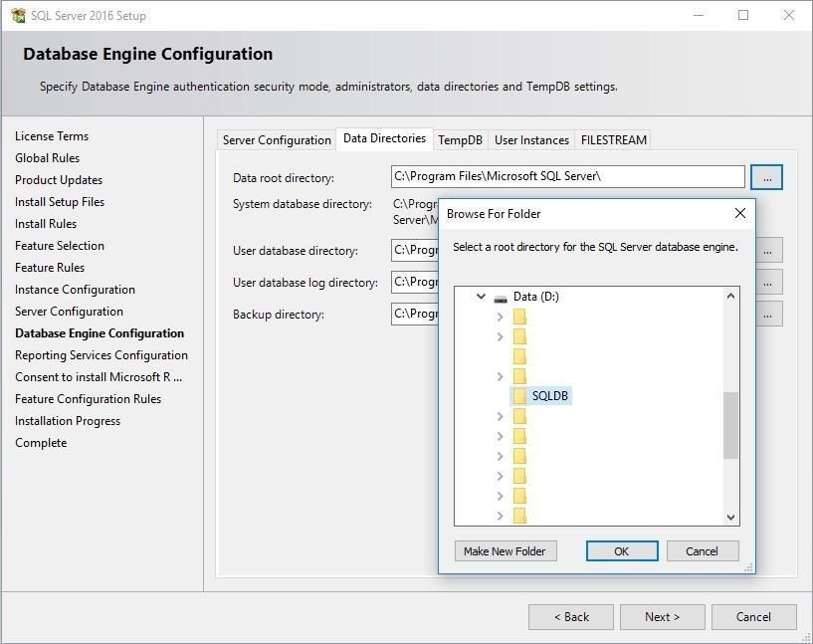Cancel the Browse For Folder dialog
This screenshot has width=813, height=644.
(701, 551)
